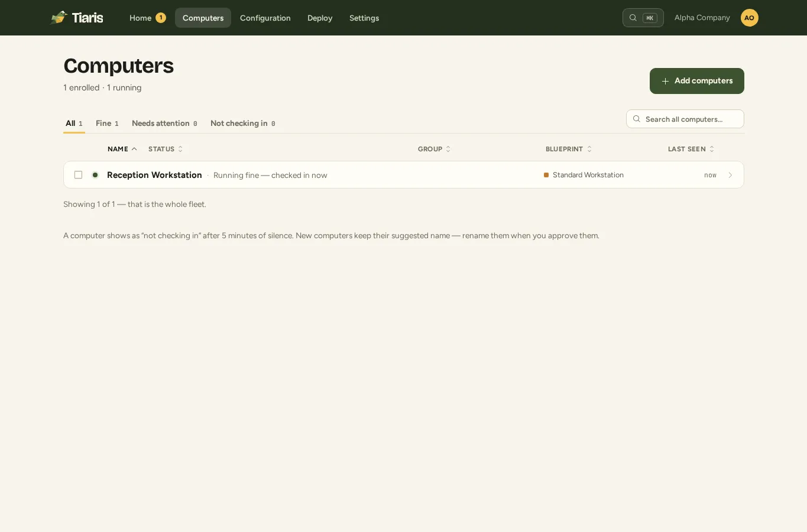
Task: Sort the table by Last Seen
Action: tap(691, 149)
